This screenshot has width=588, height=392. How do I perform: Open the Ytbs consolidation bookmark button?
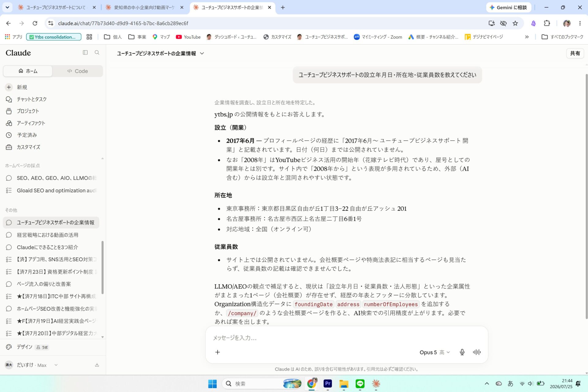click(x=54, y=37)
